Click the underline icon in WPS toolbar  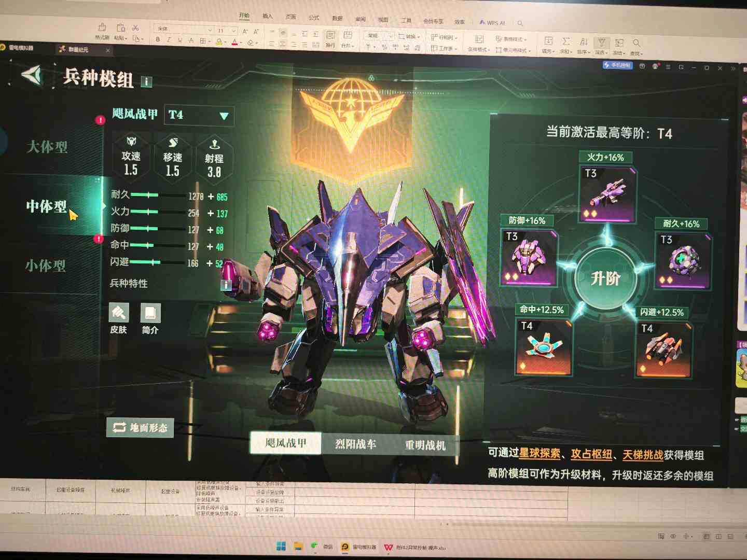(x=179, y=40)
